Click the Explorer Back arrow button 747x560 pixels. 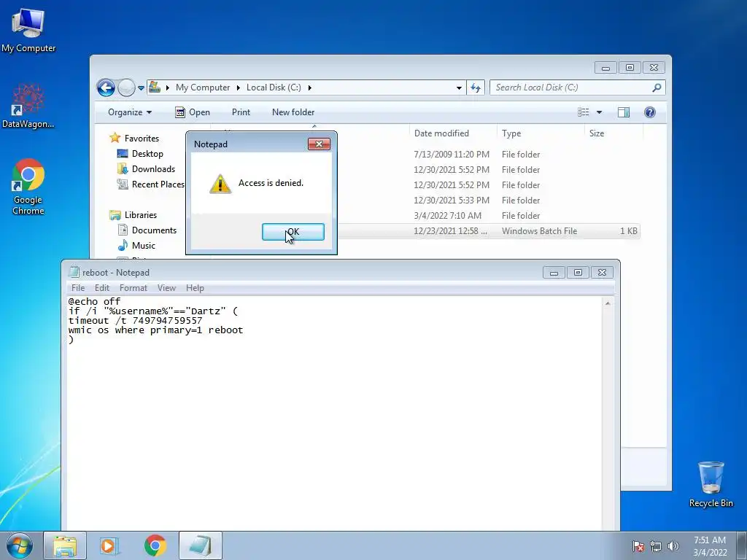pos(106,87)
